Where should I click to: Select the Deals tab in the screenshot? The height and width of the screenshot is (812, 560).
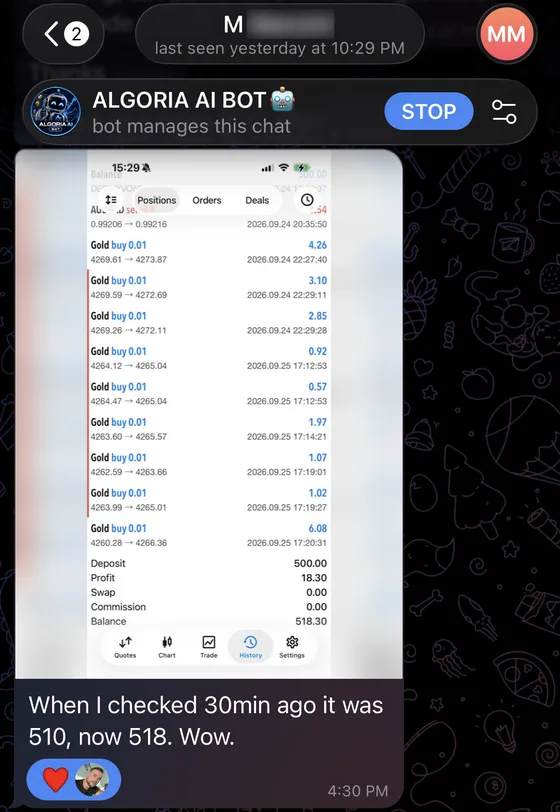click(257, 200)
